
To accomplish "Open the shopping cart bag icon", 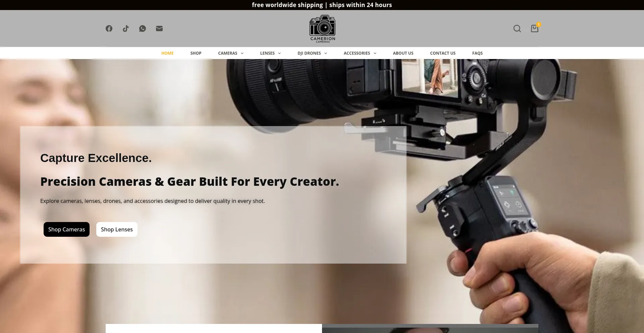I will [x=535, y=29].
